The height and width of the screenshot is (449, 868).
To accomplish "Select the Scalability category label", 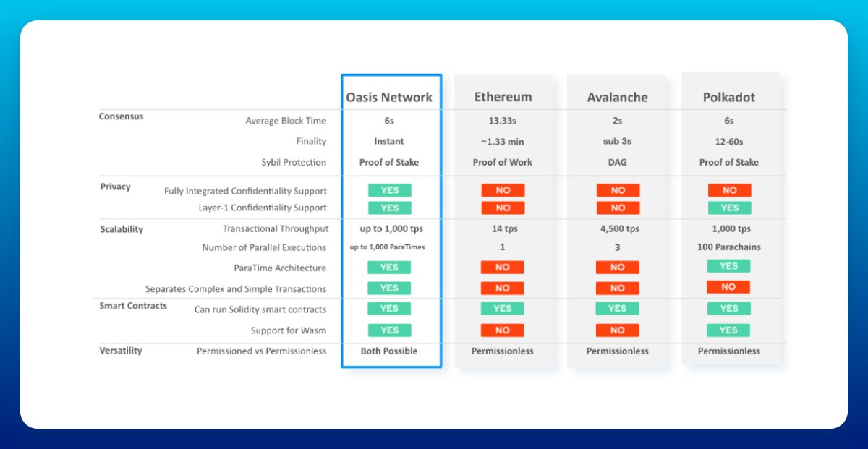I will point(122,229).
